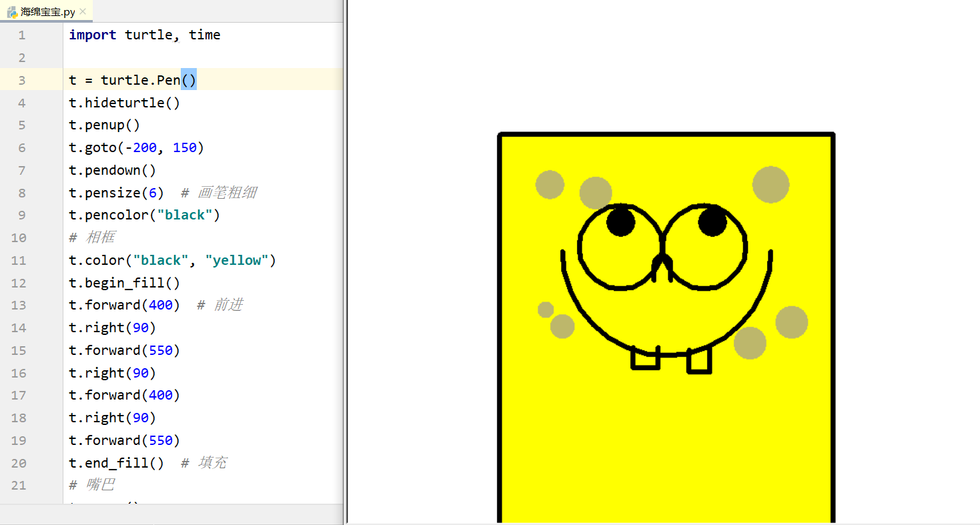
Task: Click SpongeBob's nose between the eyes
Action: point(662,264)
